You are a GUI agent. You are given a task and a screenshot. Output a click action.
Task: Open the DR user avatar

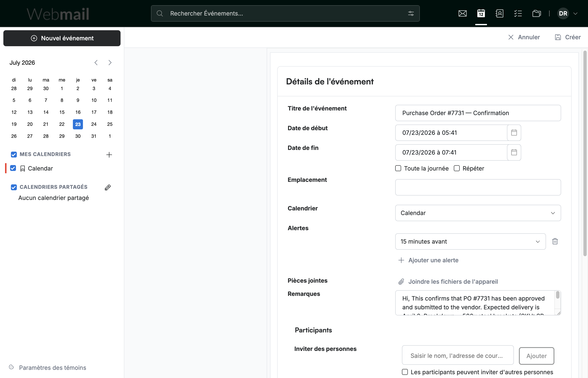click(x=563, y=13)
